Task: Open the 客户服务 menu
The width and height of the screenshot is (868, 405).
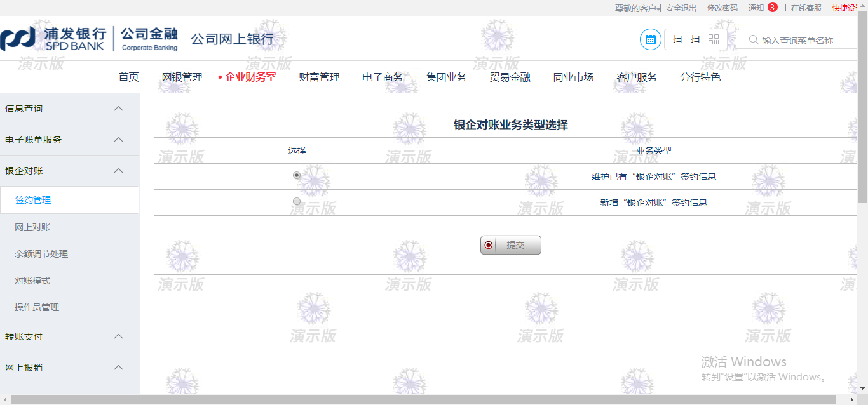Action: (x=637, y=77)
